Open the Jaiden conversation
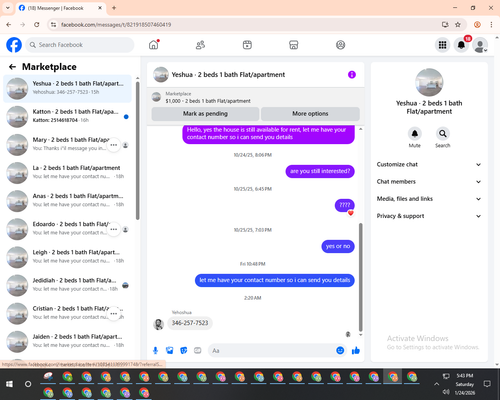The width and height of the screenshot is (500, 400). coord(67,342)
